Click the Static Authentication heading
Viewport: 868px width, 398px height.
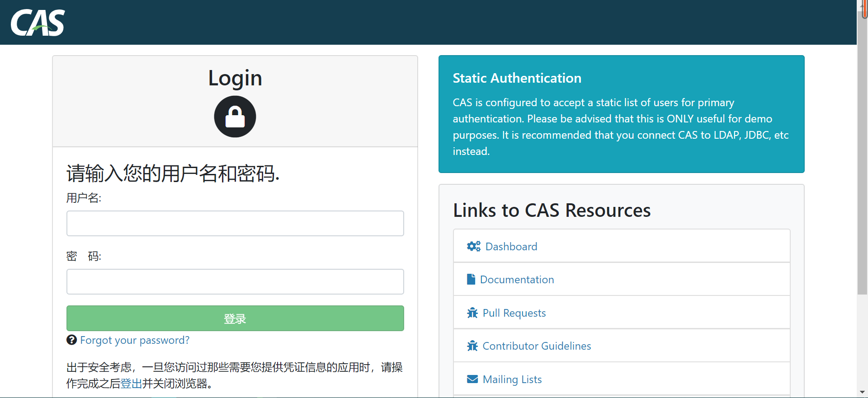(517, 78)
